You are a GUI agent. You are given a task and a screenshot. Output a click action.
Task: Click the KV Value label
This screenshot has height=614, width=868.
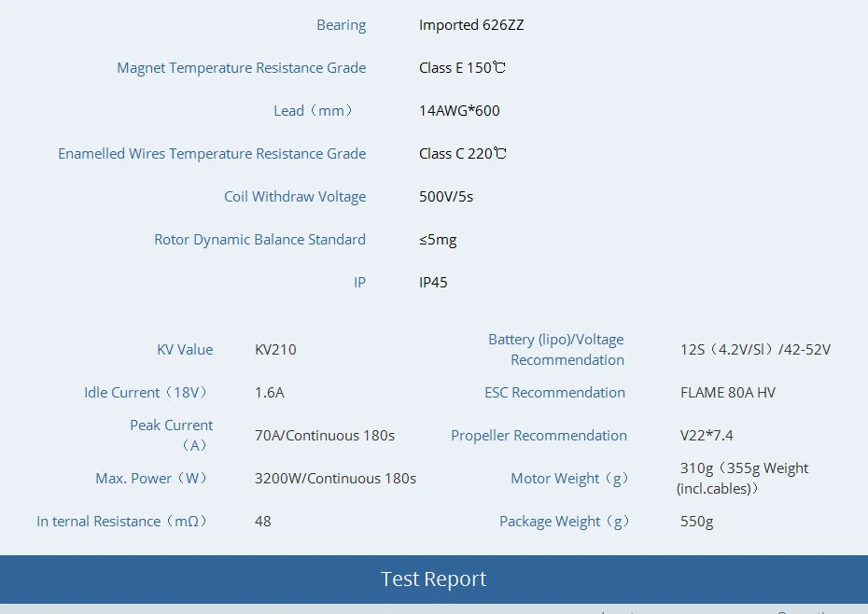pyautogui.click(x=185, y=349)
